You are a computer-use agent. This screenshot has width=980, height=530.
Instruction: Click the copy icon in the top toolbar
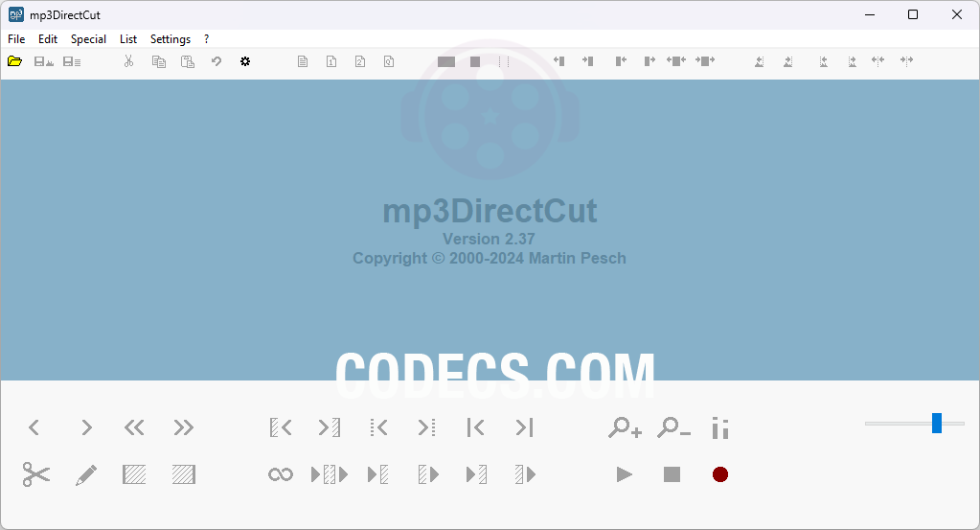[159, 61]
